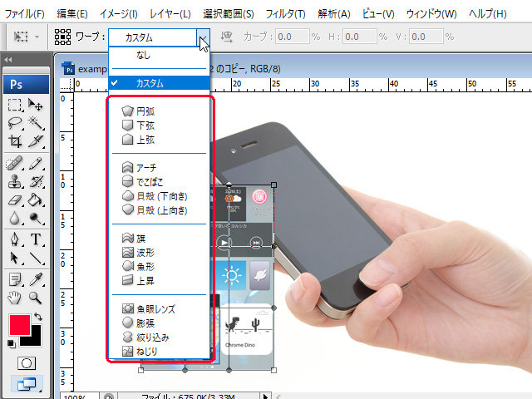532x399 pixels.
Task: Select the Line tool
Action: (36, 258)
